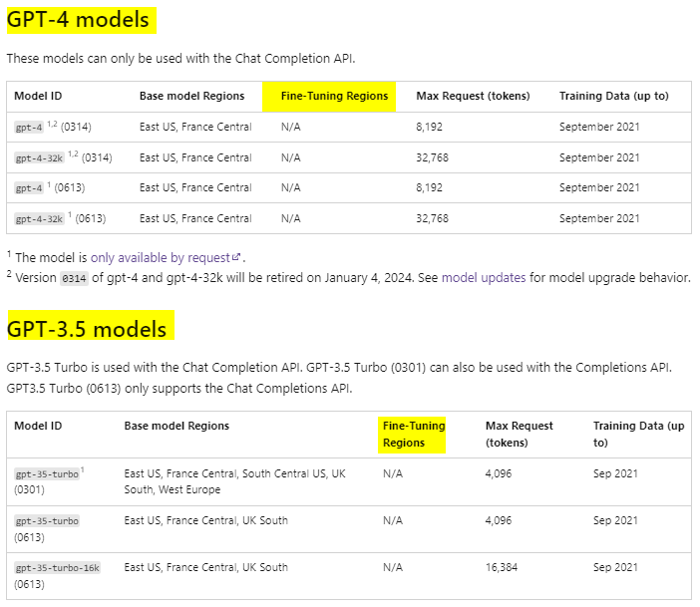Select the gpt-4 (0314) model ID cell
The width and height of the screenshot is (700, 607).
click(x=53, y=127)
